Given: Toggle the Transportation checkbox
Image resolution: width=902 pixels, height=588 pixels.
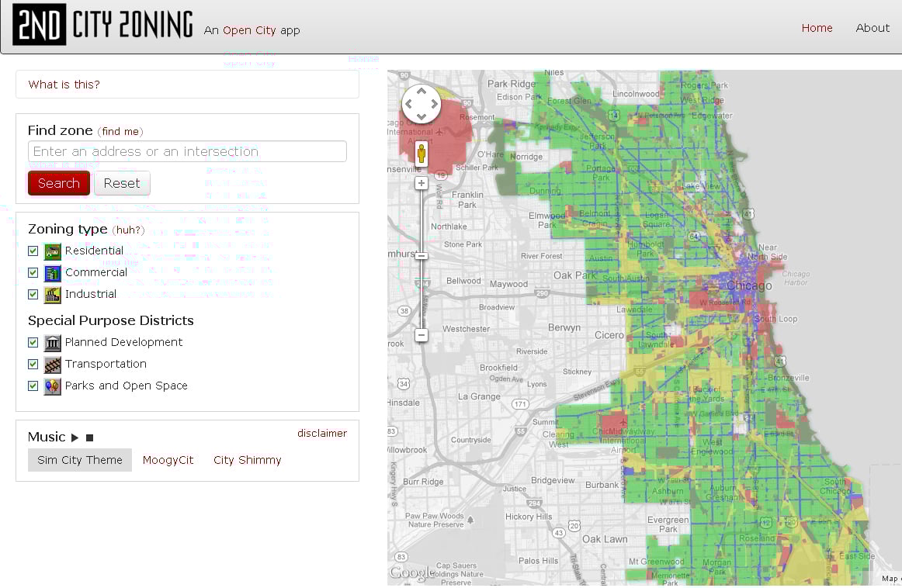Looking at the screenshot, I should coord(33,365).
